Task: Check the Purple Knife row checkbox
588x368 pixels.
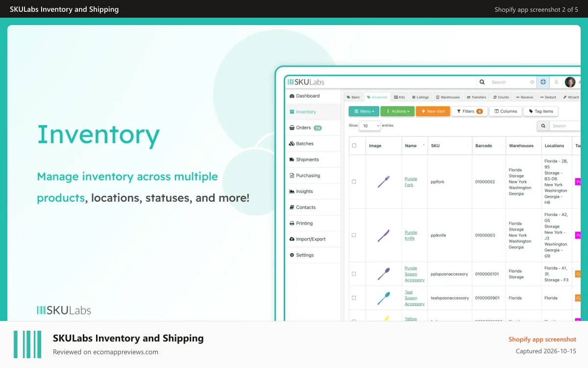Action: click(x=354, y=235)
